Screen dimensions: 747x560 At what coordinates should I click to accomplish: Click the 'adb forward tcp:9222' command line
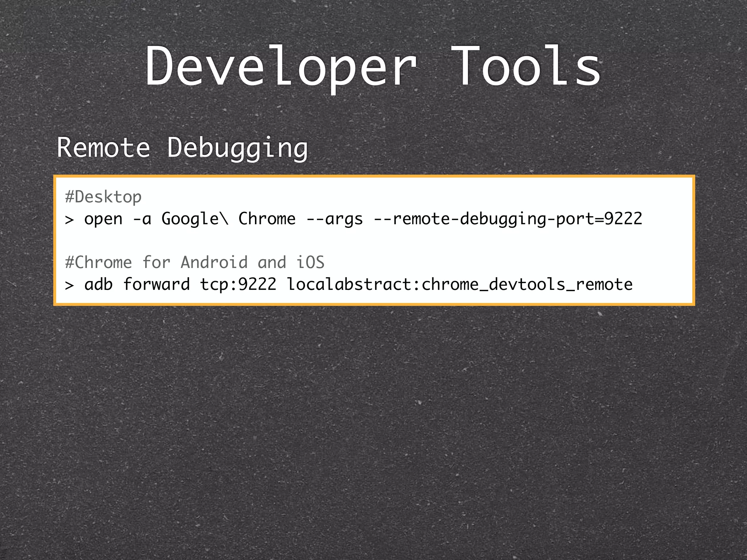pyautogui.click(x=349, y=284)
